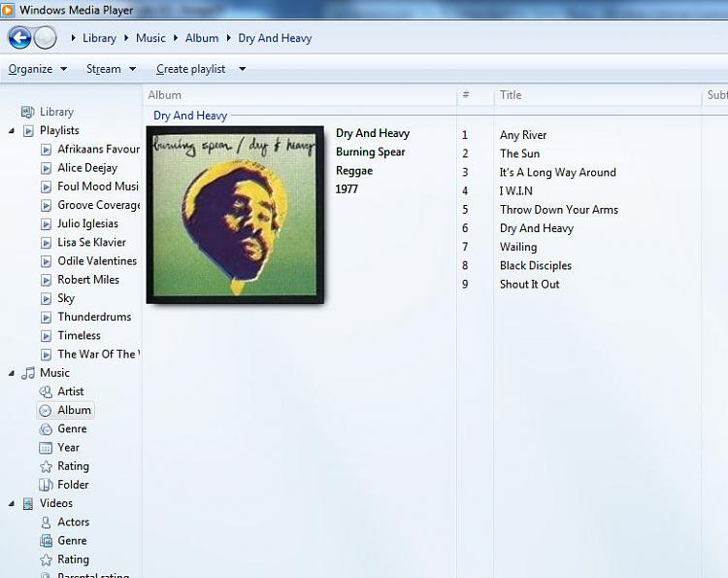Collapse the Playlists tree node
728x578 pixels.
coord(11,131)
